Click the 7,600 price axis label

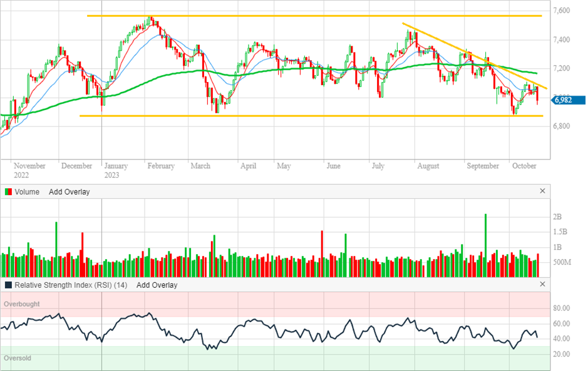point(561,11)
